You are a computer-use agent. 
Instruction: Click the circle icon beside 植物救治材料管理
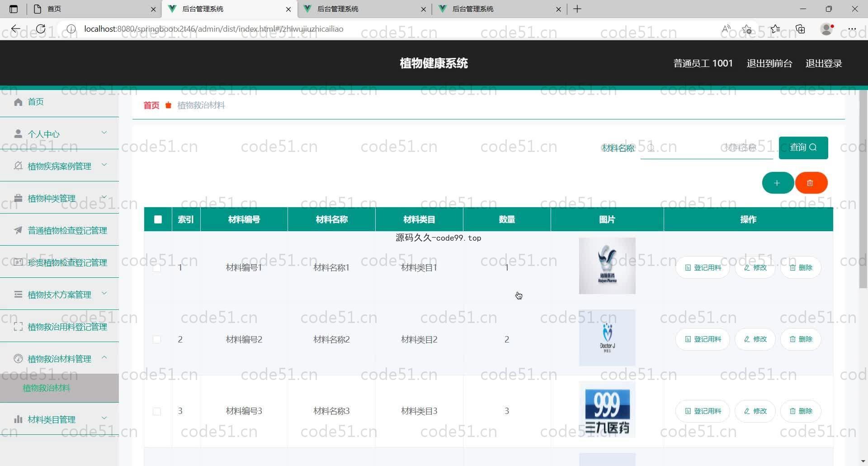coord(18,359)
